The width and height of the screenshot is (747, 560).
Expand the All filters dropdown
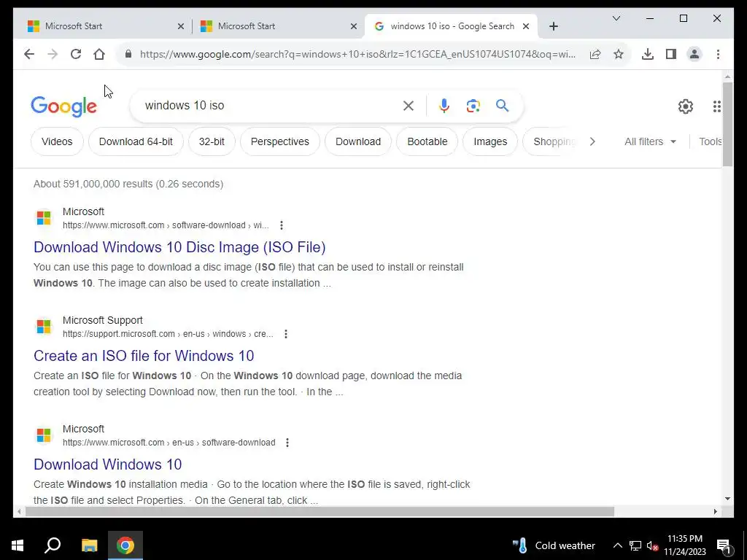pos(650,141)
